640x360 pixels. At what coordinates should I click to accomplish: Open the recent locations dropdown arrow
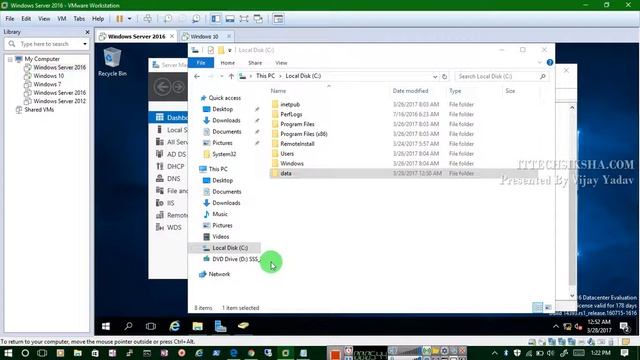(222, 76)
